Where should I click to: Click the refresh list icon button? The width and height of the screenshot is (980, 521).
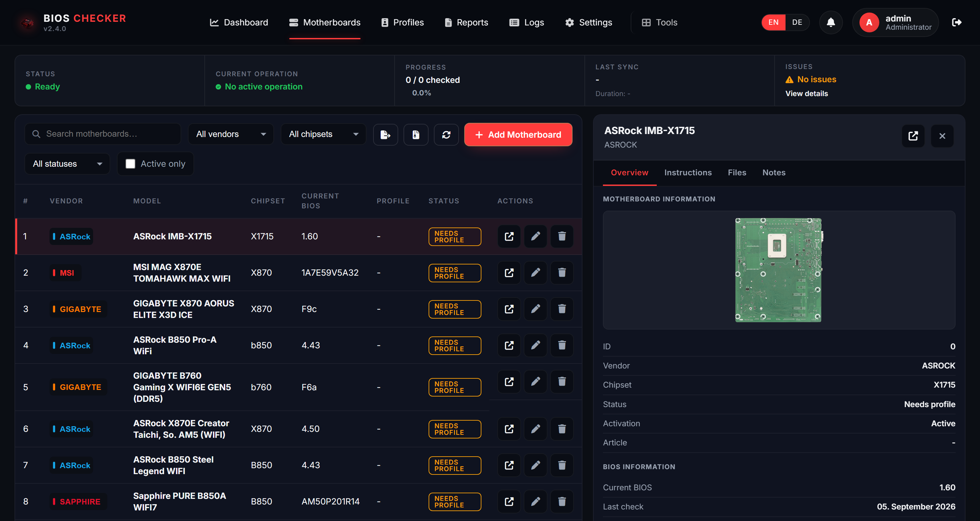(x=446, y=135)
